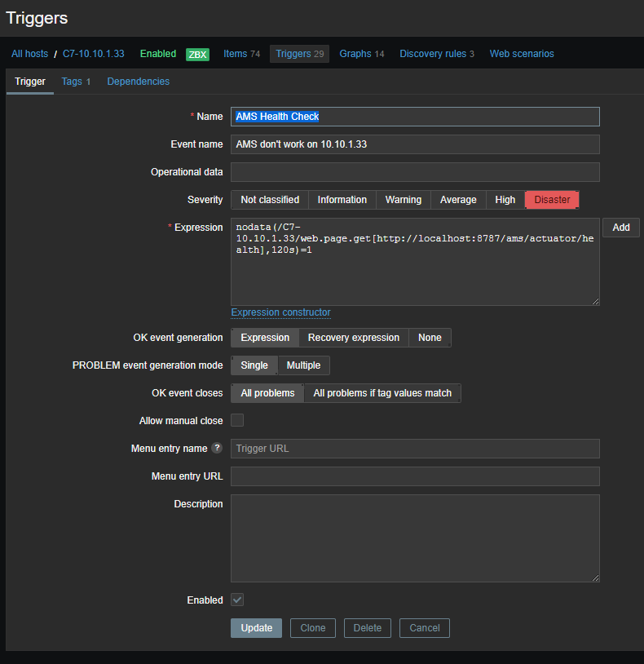The width and height of the screenshot is (644, 664).
Task: Click the ZBX availability badge
Action: point(197,55)
